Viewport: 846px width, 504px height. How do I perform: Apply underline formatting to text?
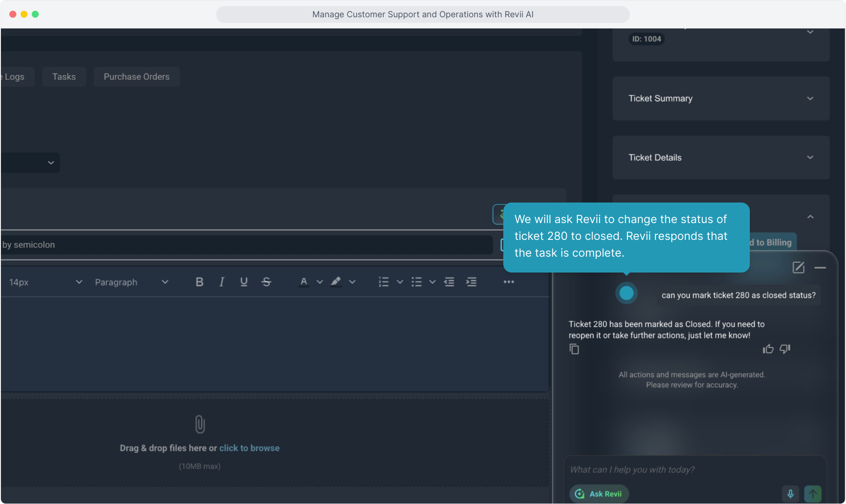[x=244, y=282]
